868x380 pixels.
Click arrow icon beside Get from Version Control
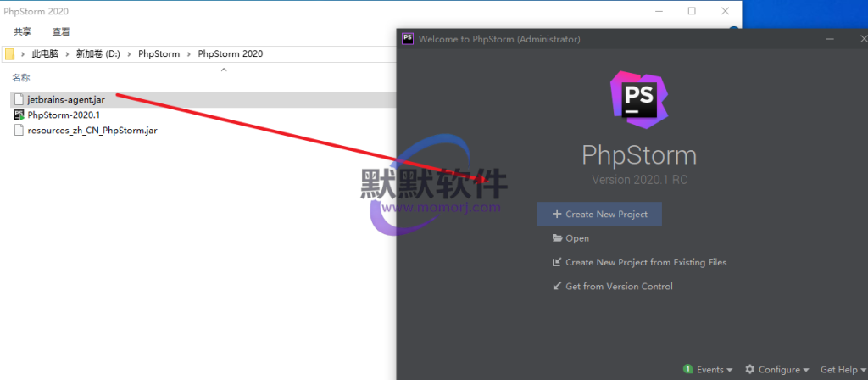coord(557,287)
